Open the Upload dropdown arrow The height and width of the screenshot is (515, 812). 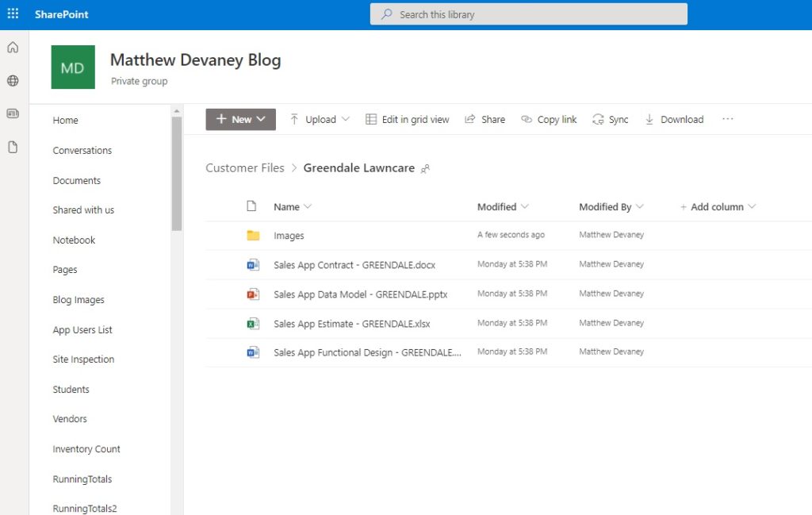344,119
